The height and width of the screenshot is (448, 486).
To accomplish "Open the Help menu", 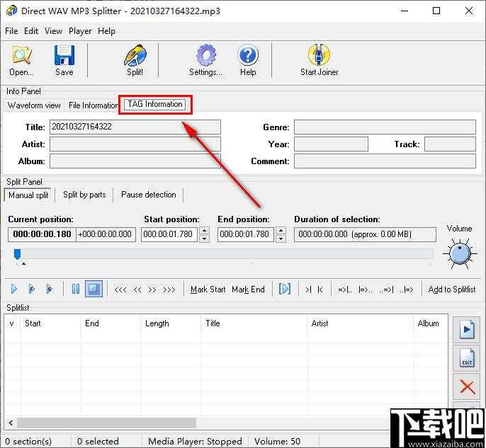I will tap(106, 31).
